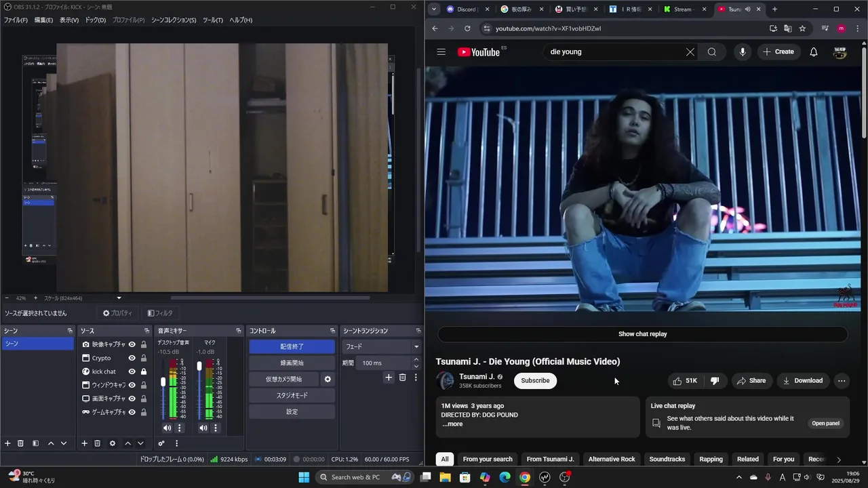Stop streaming with 配信終了 button
The image size is (868, 488).
pyautogui.click(x=292, y=346)
